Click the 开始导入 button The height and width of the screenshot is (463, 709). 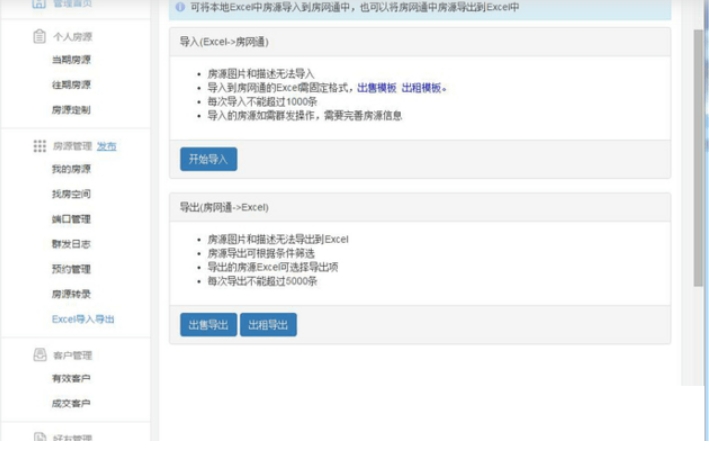click(208, 159)
